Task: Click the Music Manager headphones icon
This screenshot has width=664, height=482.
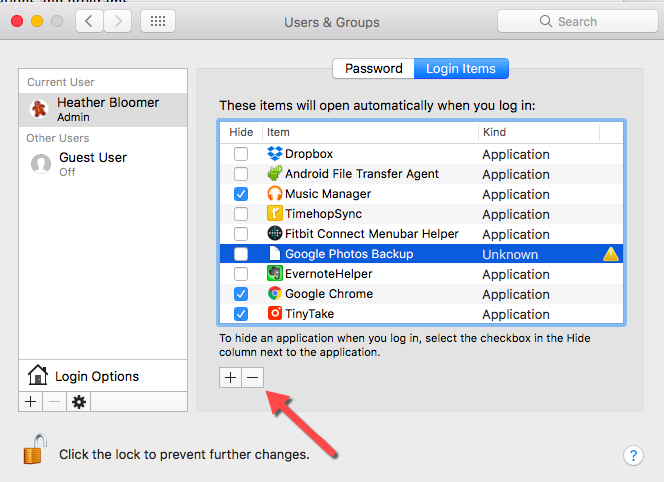Action: click(x=275, y=194)
